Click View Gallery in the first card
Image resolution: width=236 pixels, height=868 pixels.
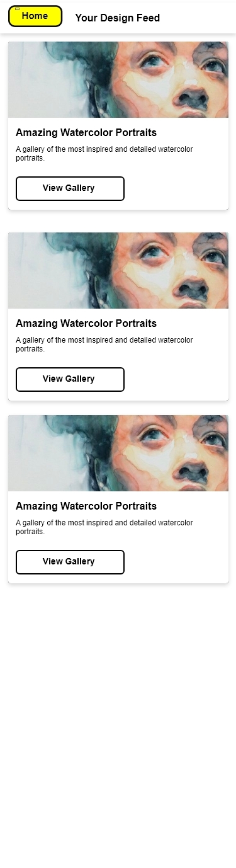click(x=70, y=188)
